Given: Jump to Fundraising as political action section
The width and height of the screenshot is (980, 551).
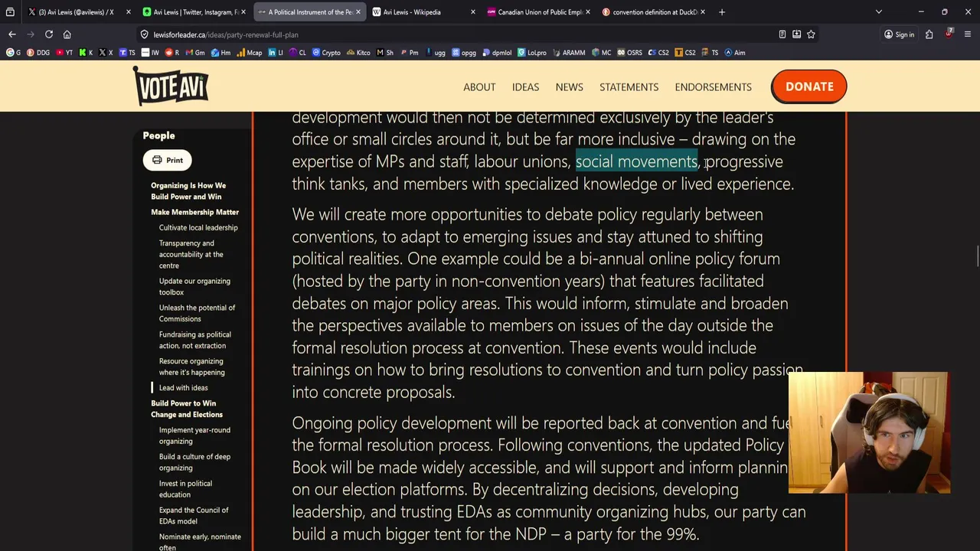Looking at the screenshot, I should pyautogui.click(x=194, y=340).
